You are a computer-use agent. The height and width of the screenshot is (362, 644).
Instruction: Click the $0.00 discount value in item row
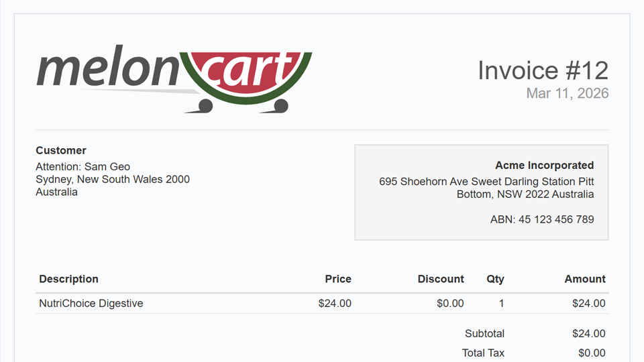point(450,304)
